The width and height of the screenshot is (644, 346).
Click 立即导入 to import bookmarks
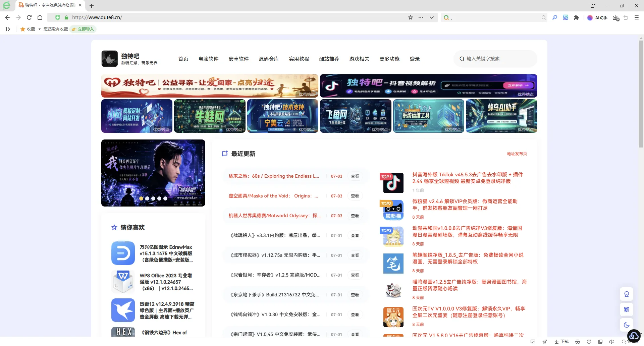[83, 29]
